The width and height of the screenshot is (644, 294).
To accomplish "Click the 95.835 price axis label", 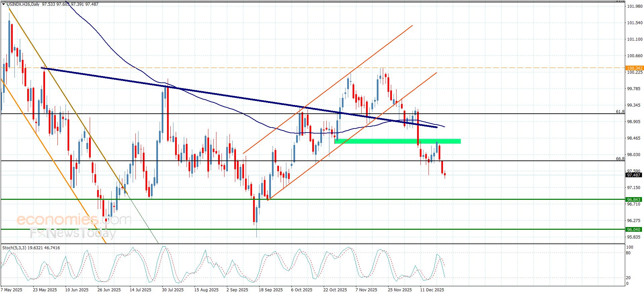I will pyautogui.click(x=635, y=237).
